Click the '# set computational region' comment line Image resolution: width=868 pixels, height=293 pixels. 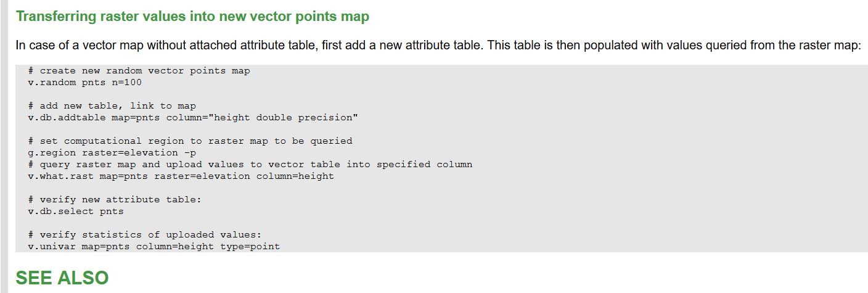[190, 141]
